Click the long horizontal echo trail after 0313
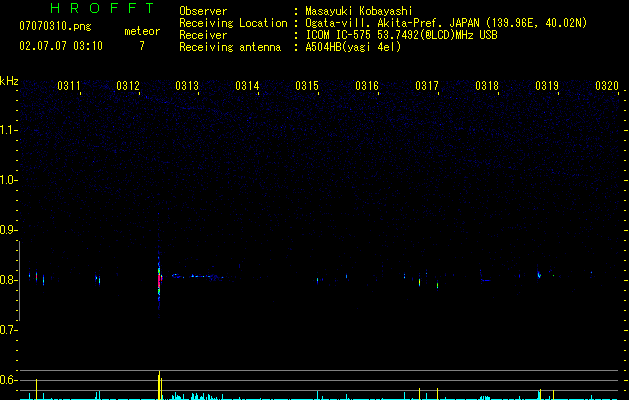629x400 pixels. click(x=197, y=276)
